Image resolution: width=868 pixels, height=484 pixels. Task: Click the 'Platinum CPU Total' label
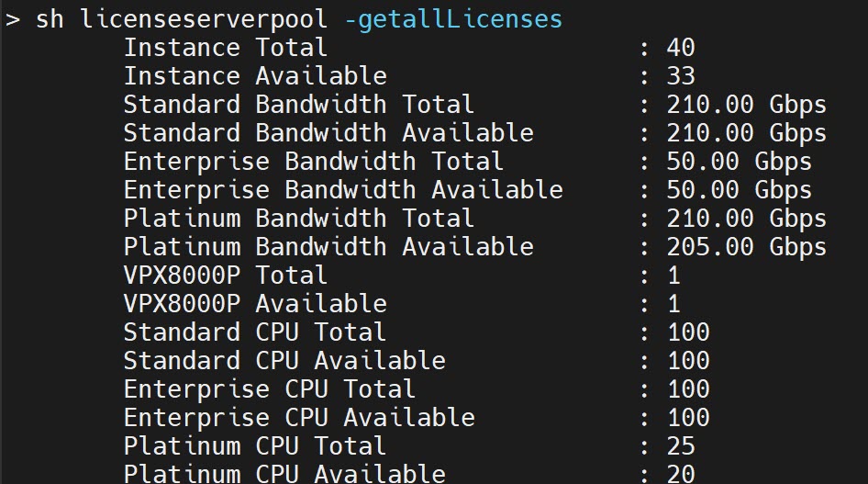point(255,445)
